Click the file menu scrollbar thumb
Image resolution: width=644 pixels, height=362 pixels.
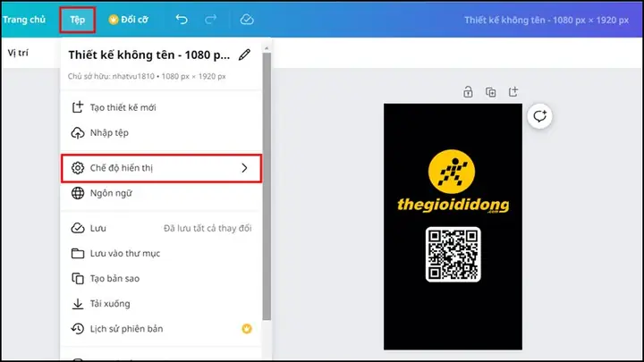tap(267, 186)
